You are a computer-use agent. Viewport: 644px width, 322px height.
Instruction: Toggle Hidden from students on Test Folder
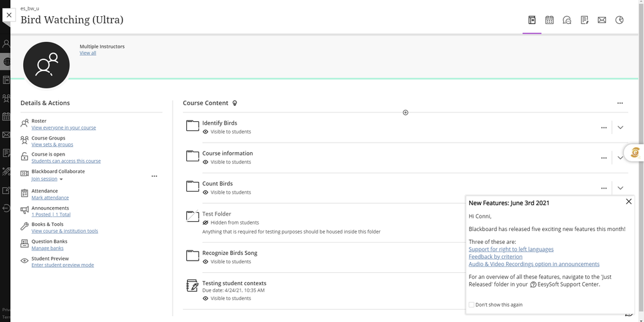point(230,223)
